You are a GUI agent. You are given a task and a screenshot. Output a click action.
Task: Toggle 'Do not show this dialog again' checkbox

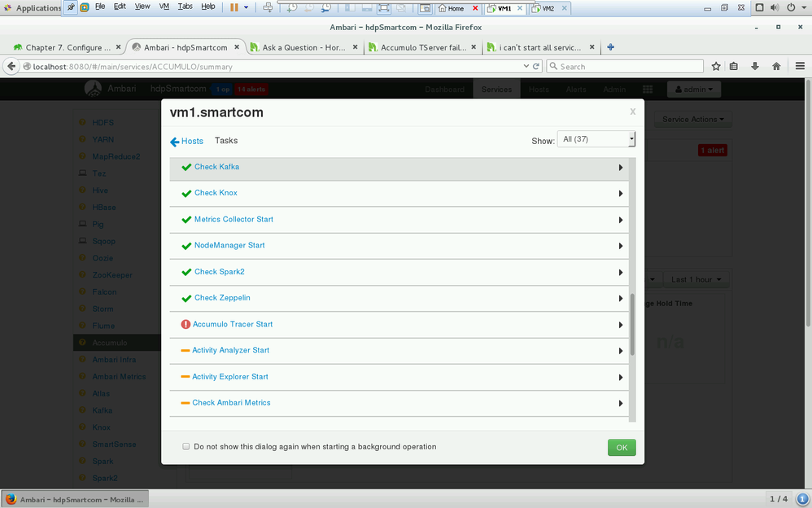(x=186, y=446)
